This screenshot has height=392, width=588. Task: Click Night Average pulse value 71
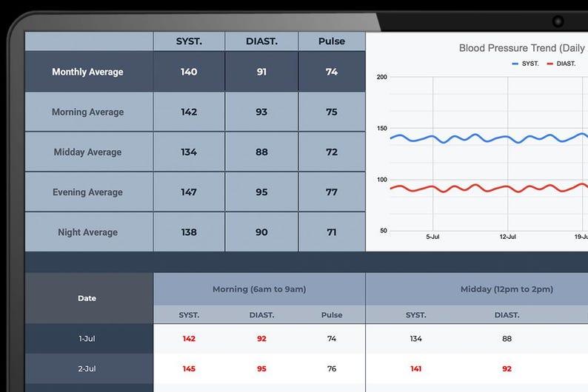pos(332,232)
